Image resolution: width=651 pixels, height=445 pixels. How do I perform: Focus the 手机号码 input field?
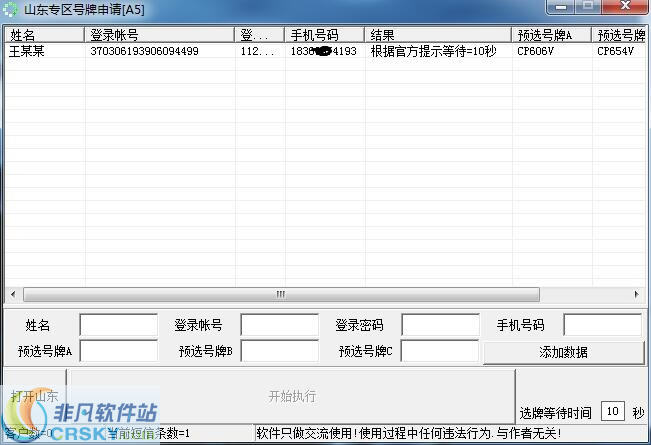[602, 325]
